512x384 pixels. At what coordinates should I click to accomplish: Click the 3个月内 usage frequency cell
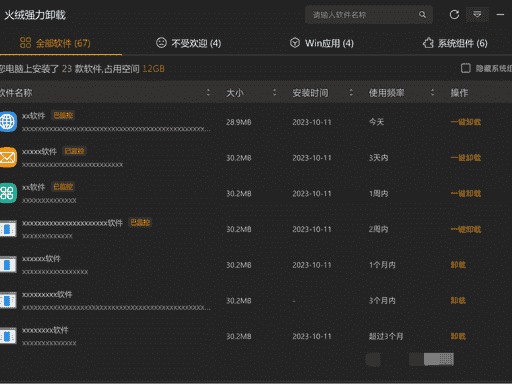click(x=382, y=301)
